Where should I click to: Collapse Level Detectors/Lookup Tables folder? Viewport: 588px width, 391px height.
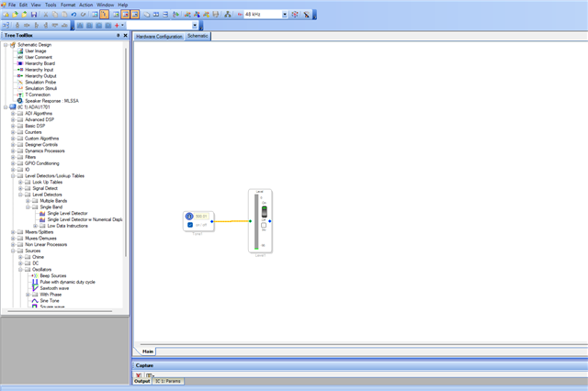pos(13,176)
